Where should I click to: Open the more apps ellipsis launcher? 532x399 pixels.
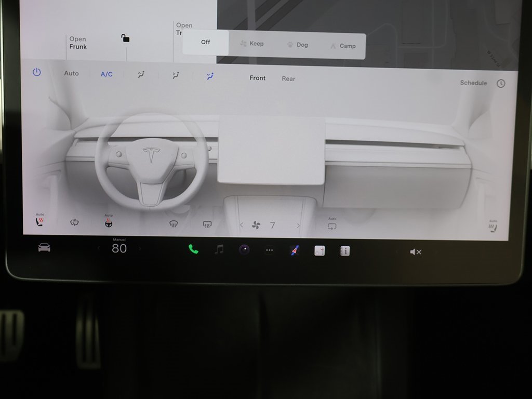(269, 250)
